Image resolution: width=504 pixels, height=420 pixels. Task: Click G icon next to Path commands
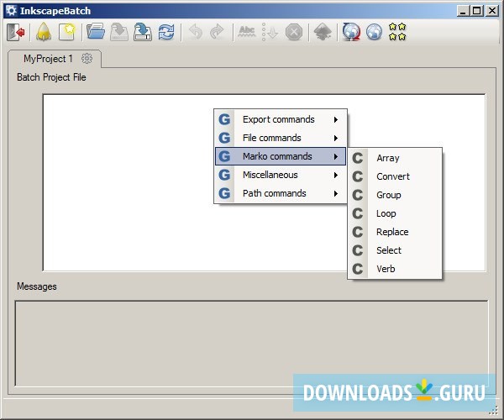[x=224, y=193]
